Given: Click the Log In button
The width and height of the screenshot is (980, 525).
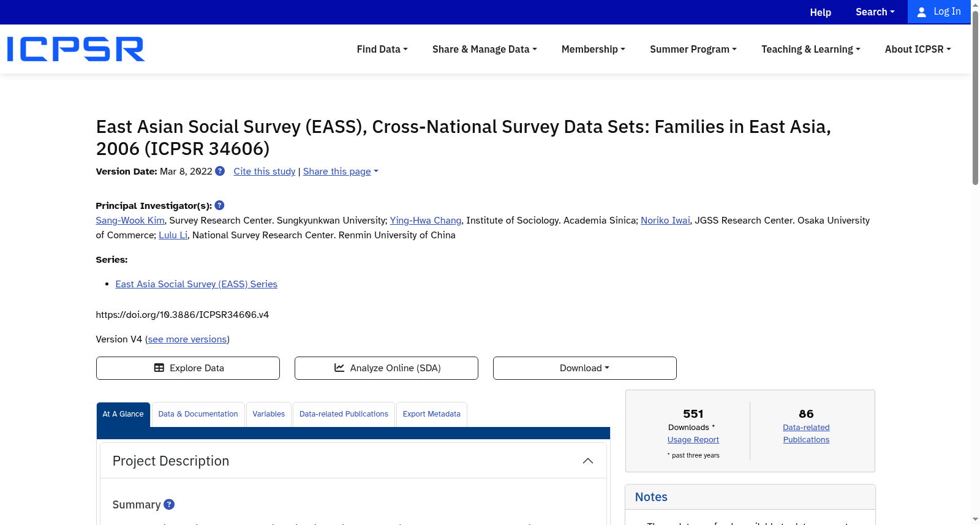Looking at the screenshot, I should tap(939, 12).
